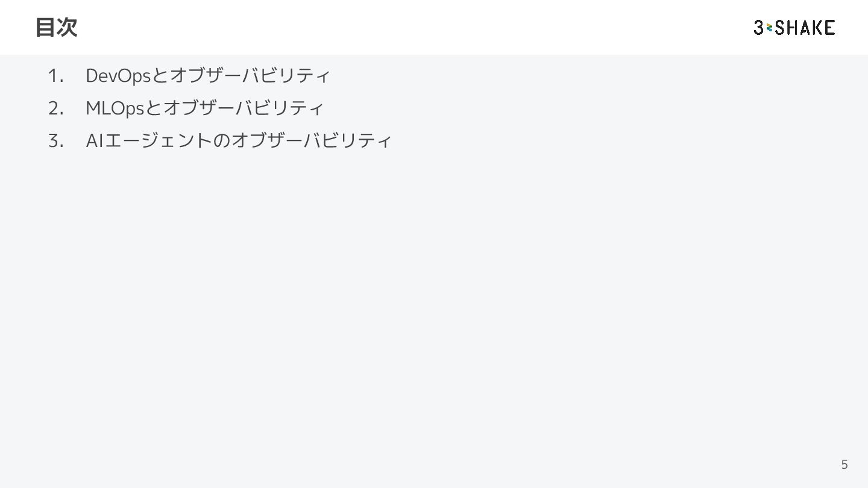
Task: Click the character 目 in the title
Action: coord(45,27)
